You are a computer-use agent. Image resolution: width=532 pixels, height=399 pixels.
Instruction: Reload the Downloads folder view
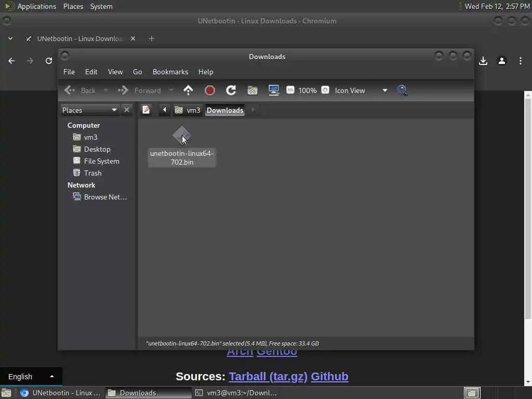coord(231,90)
